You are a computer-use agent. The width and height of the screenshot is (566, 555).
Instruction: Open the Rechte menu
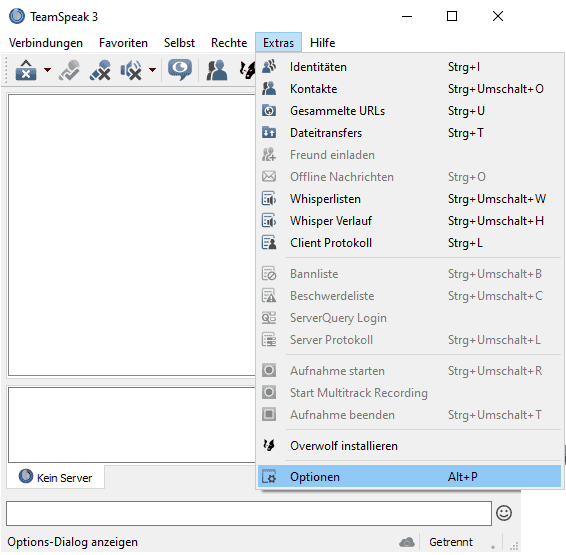point(229,43)
